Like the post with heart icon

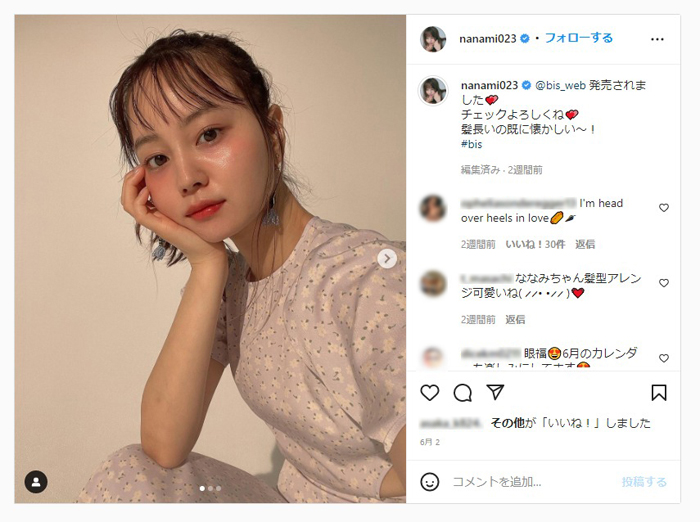click(x=430, y=393)
